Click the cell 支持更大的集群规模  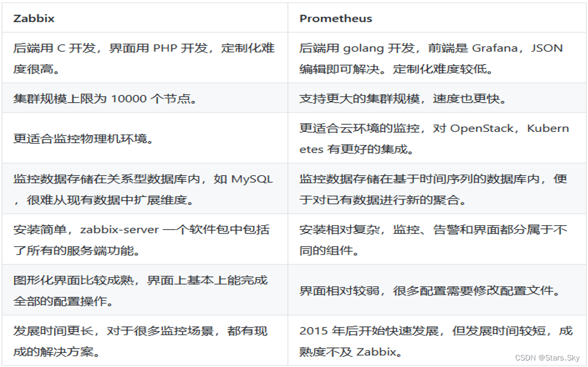click(437, 98)
